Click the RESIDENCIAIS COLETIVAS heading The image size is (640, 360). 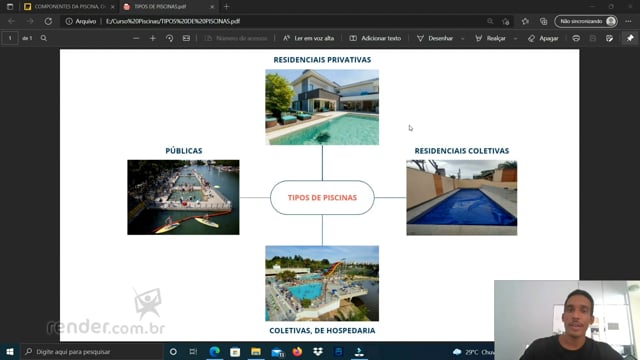point(462,151)
